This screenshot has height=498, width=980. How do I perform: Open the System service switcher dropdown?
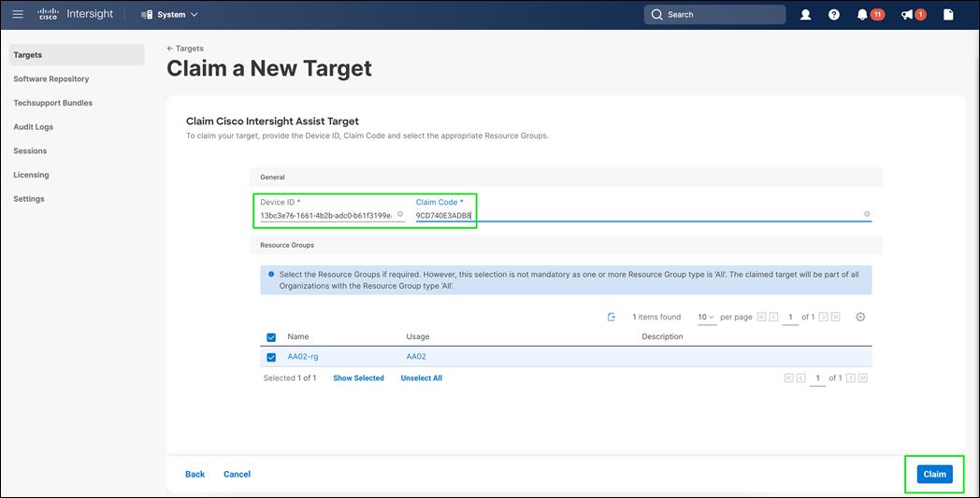tap(169, 14)
